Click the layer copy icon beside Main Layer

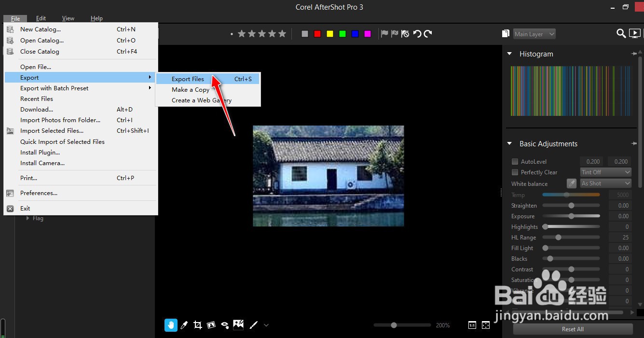tap(506, 33)
